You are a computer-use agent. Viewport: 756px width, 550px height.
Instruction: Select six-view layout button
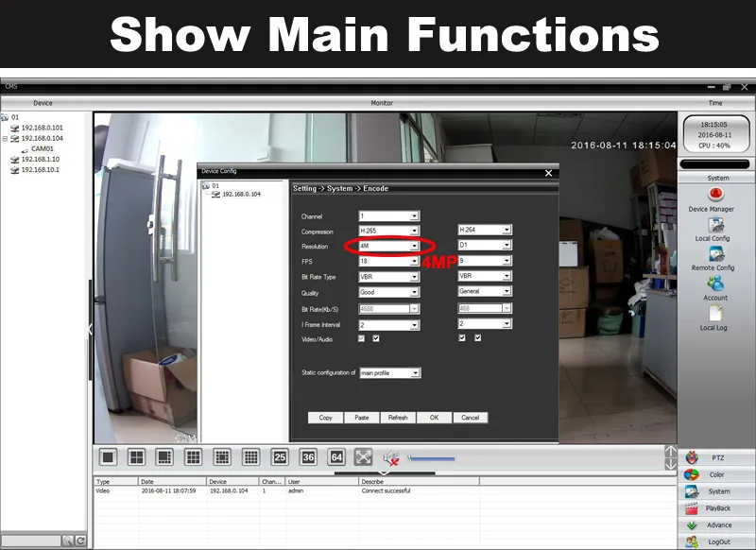point(164,457)
